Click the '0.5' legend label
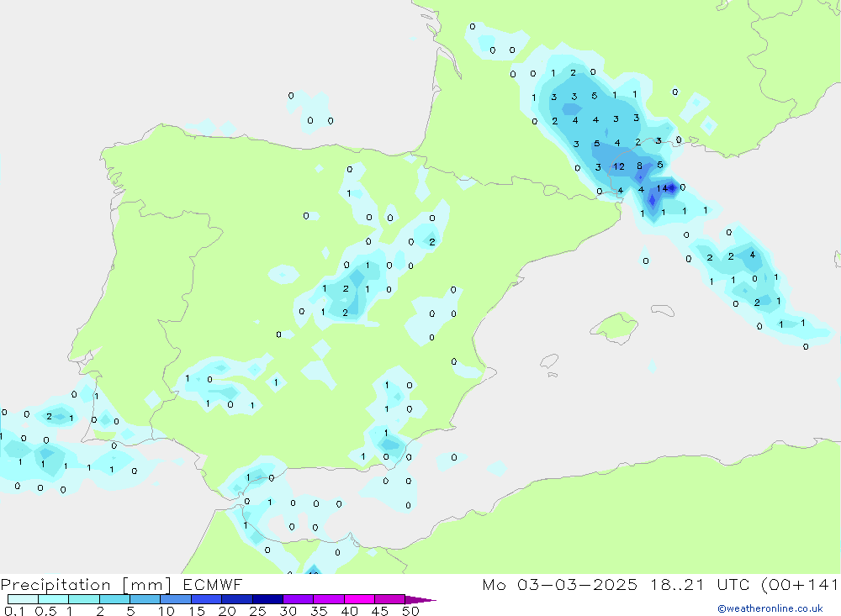841x616 pixels. click(45, 611)
